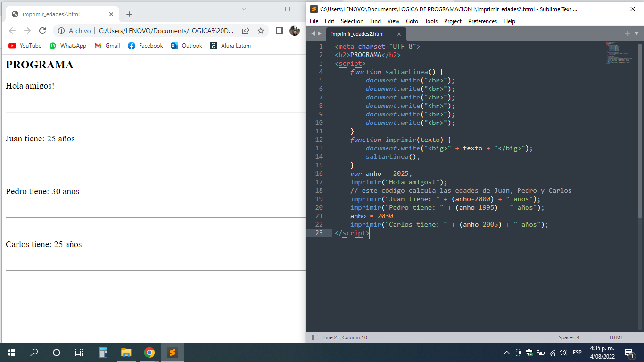Click the Chrome address bar URL
Viewport: 644px width, 362px height.
click(166, 31)
